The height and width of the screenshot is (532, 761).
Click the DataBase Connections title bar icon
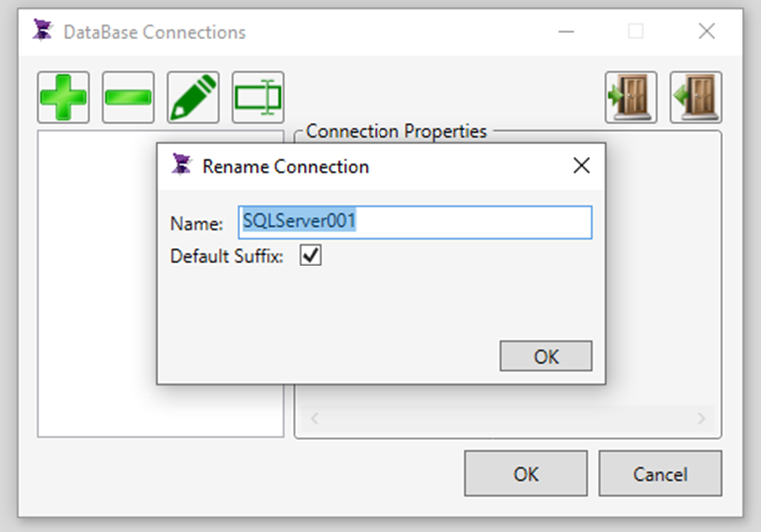43,31
